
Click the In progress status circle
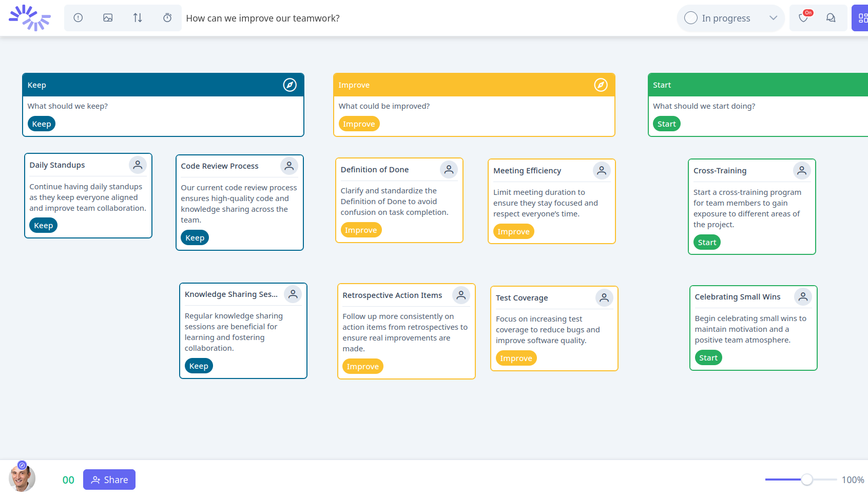(x=691, y=18)
